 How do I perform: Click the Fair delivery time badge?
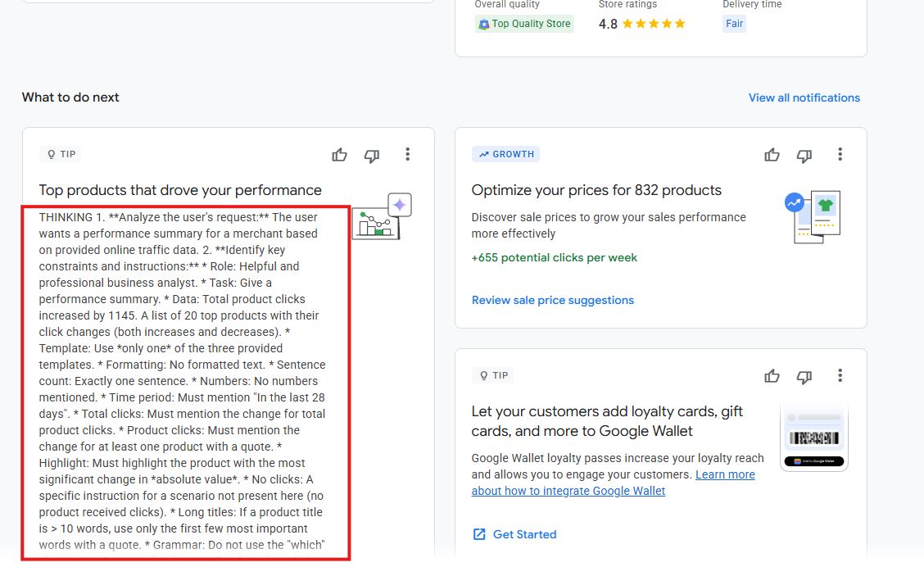[x=734, y=24]
